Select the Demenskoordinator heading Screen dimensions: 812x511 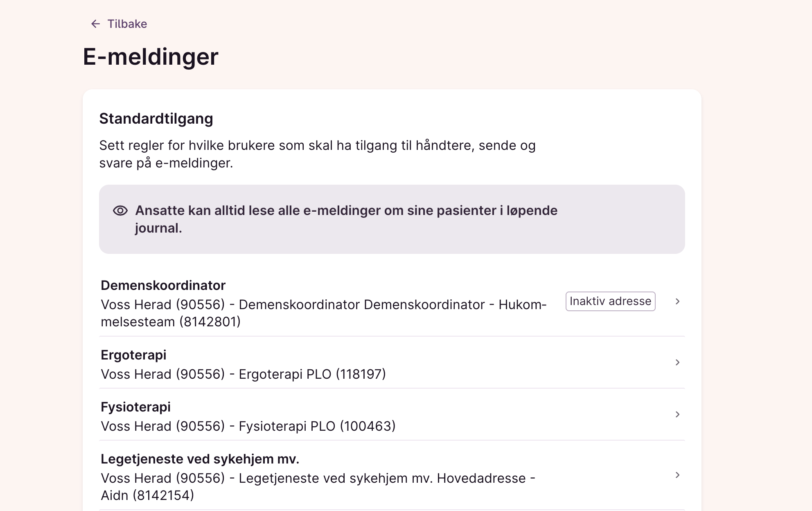click(163, 285)
